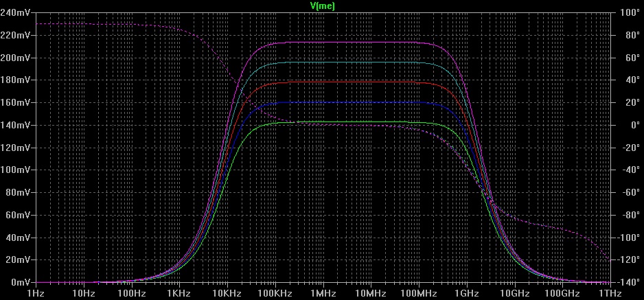Click the 1Hz frequency axis label

tap(36, 293)
